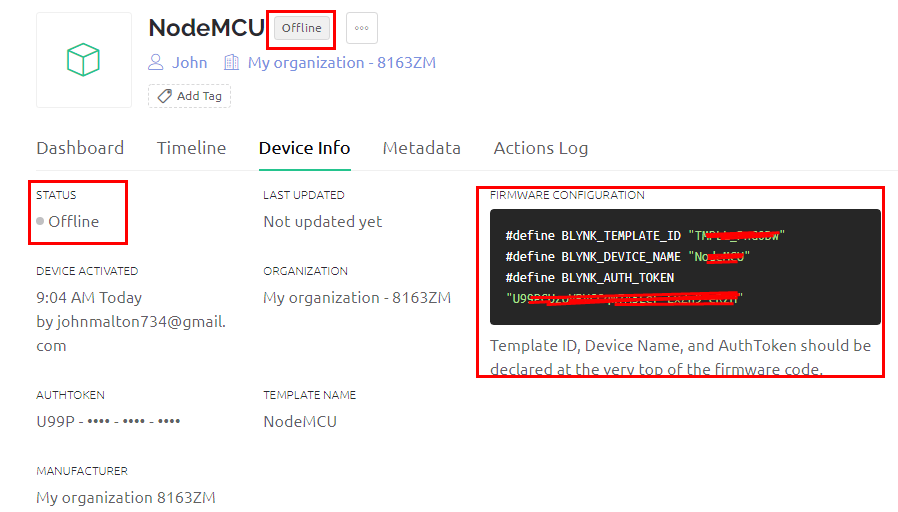Switch to the Timeline tab

(191, 148)
